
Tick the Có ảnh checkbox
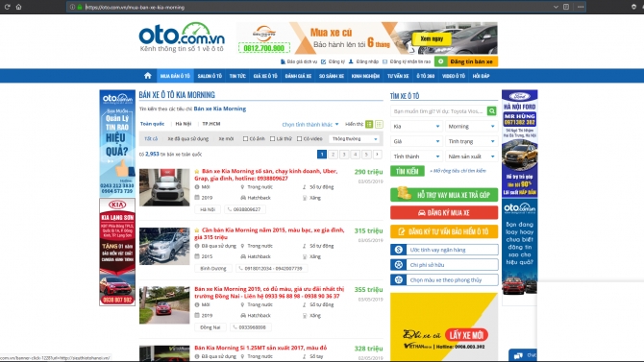click(x=246, y=138)
